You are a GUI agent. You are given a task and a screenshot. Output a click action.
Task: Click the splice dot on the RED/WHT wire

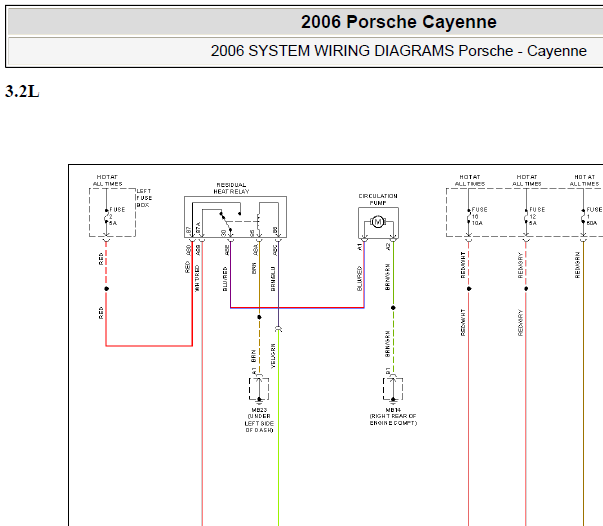pyautogui.click(x=469, y=289)
